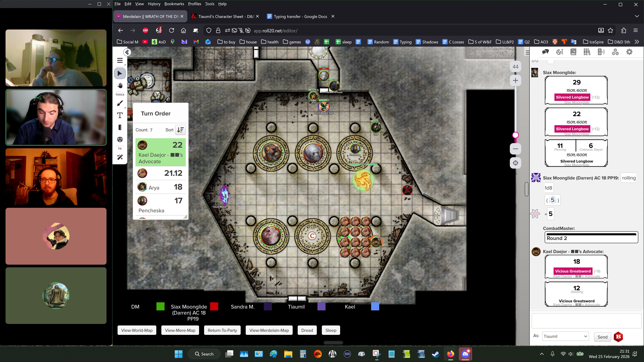
Task: Click the zoom slider handle
Action: pyautogui.click(x=515, y=135)
